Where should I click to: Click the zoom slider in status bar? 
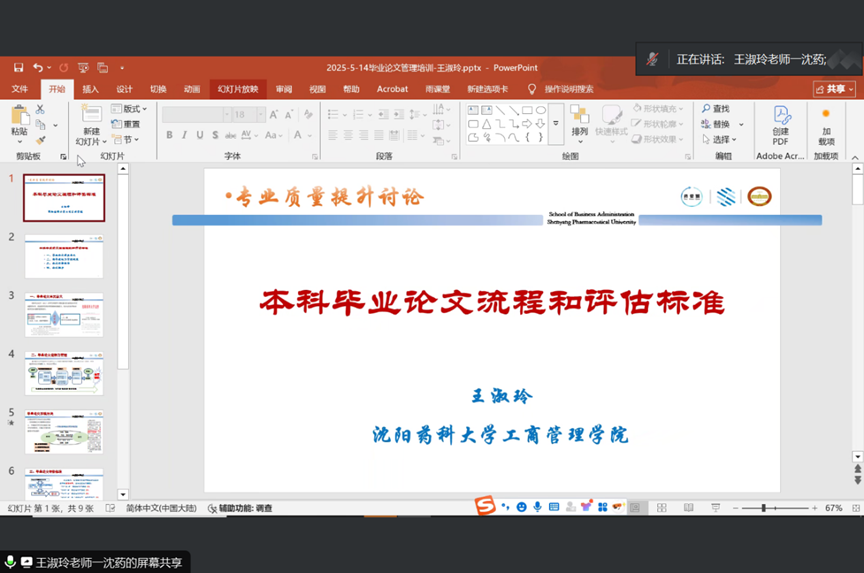pos(763,508)
